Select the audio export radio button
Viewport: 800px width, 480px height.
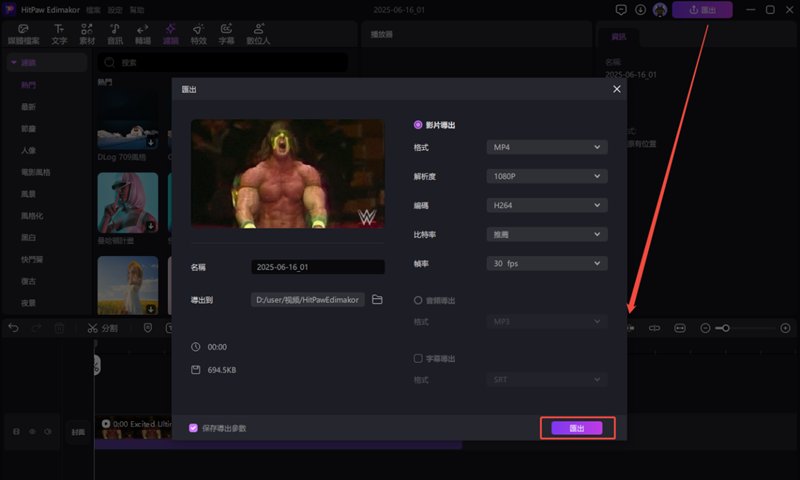tap(418, 300)
